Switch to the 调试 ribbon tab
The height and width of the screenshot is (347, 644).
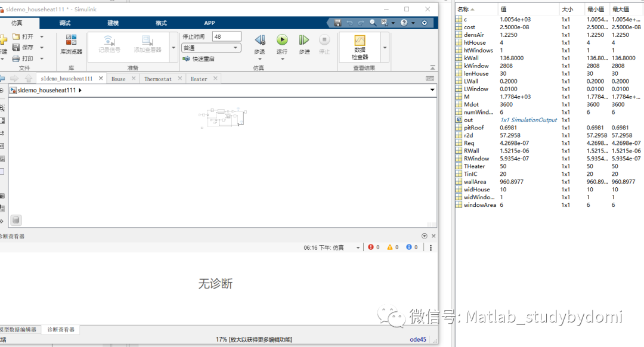click(65, 23)
